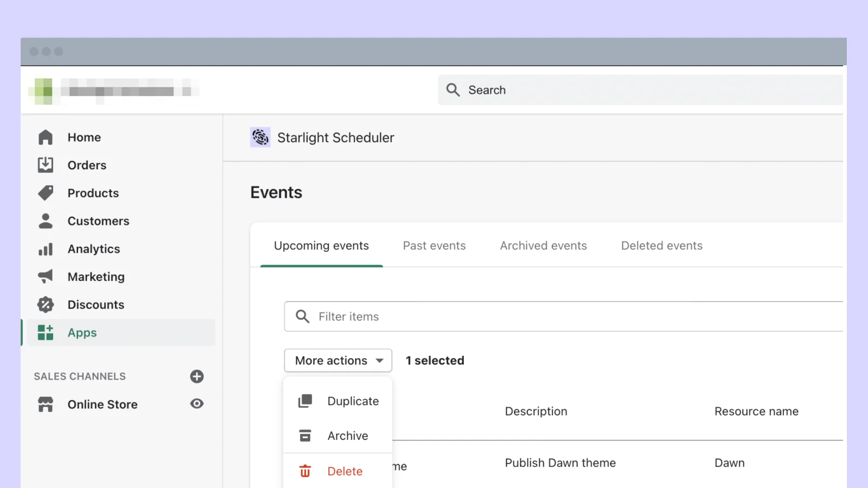Image resolution: width=868 pixels, height=488 pixels.
Task: Open Analytics using the bar chart icon
Action: [x=46, y=249]
